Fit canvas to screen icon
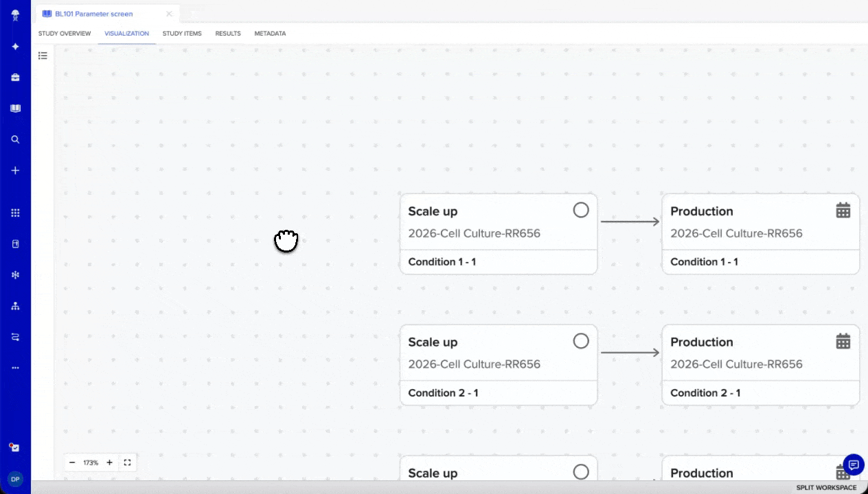Screen dimensions: 868x494 [x=127, y=462]
